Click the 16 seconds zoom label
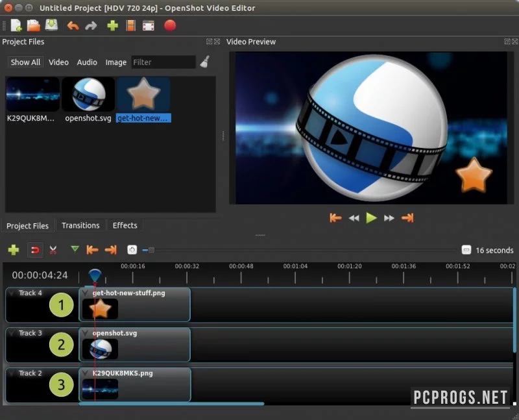519x420 pixels. 494,250
